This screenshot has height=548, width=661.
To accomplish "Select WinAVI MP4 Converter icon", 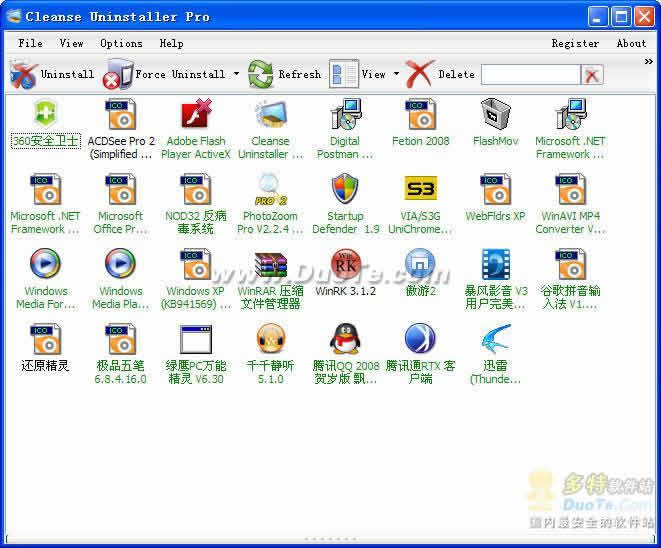I will 570,189.
